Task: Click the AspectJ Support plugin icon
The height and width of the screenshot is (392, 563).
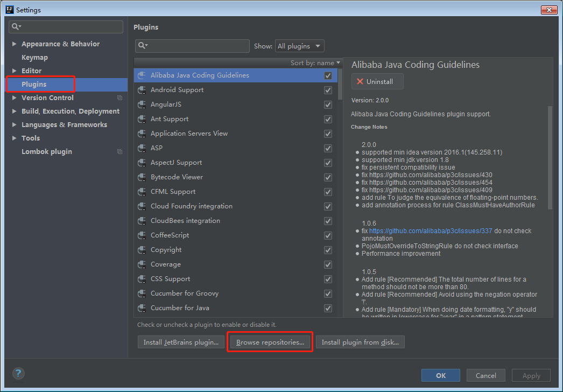Action: coord(142,163)
